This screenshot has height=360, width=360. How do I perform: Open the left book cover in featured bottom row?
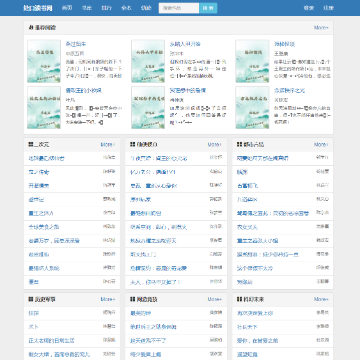coord(44,108)
